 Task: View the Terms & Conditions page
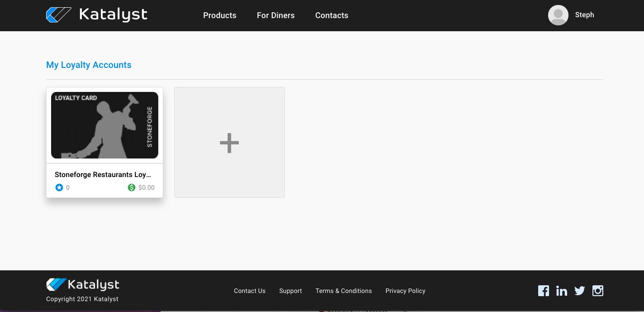pos(344,291)
